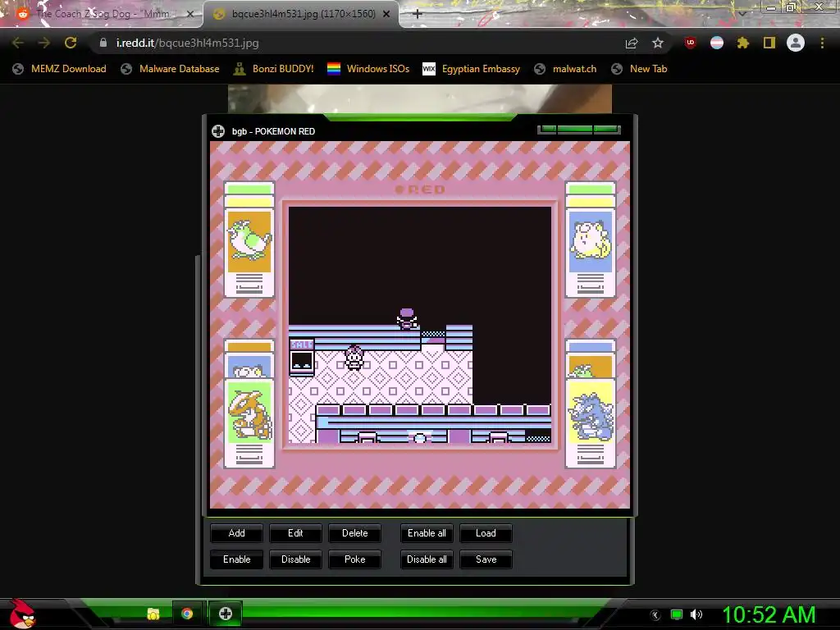This screenshot has width=840, height=630.
Task: Click the Disable button
Action: pos(295,559)
